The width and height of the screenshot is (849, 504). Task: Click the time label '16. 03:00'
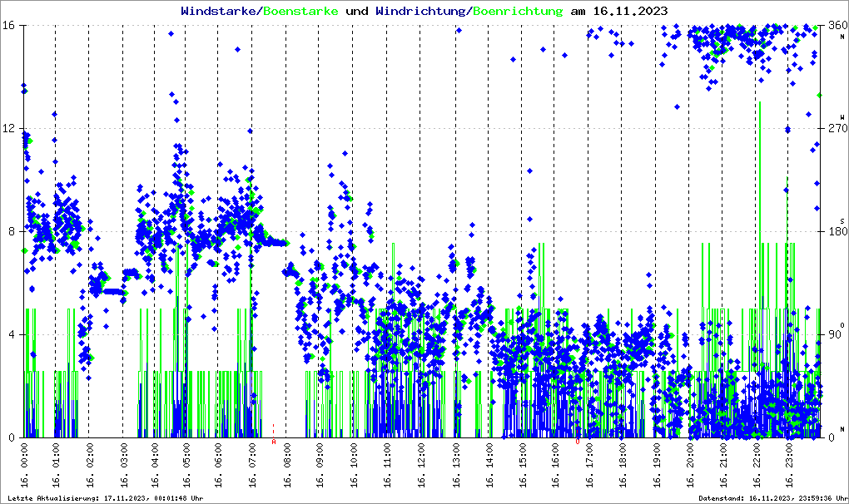click(124, 465)
